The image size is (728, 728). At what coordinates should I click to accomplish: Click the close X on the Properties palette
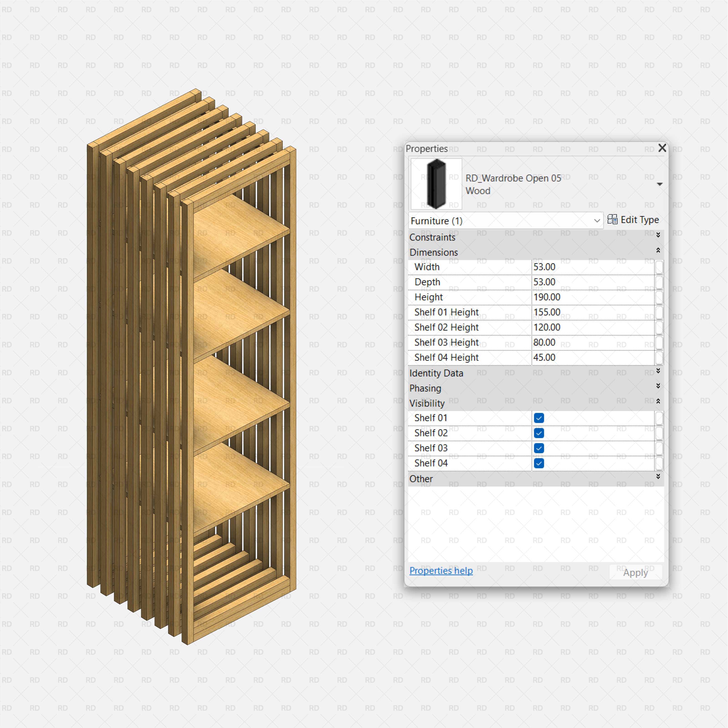click(x=662, y=148)
